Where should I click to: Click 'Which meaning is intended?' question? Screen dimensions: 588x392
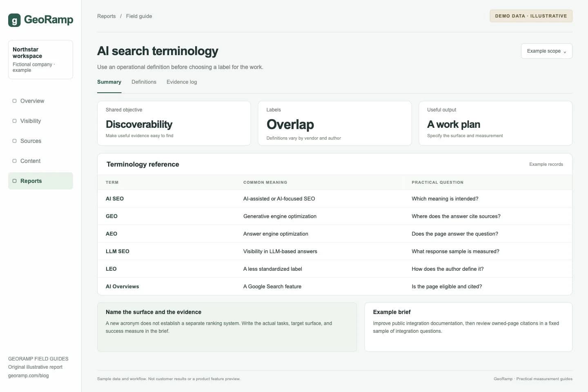click(x=445, y=199)
